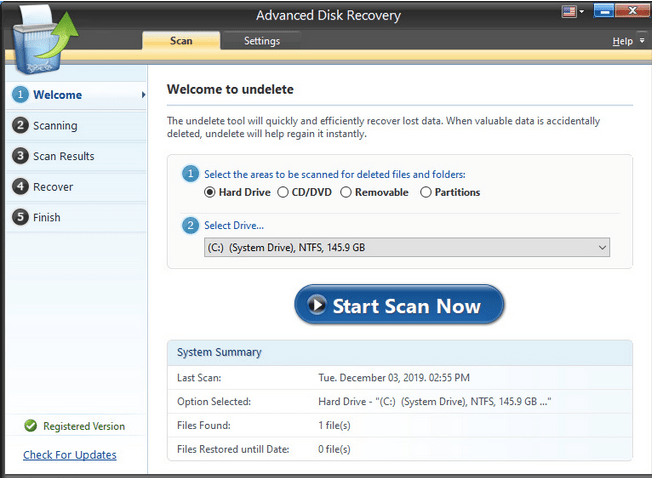Click the Advanced Disk Recovery logo icon
The width and height of the screenshot is (652, 478).
(44, 40)
